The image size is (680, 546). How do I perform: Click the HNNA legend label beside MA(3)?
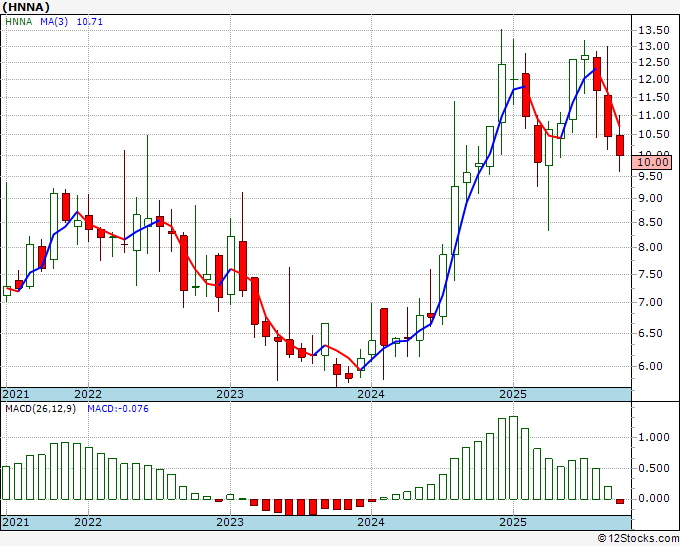click(x=20, y=21)
